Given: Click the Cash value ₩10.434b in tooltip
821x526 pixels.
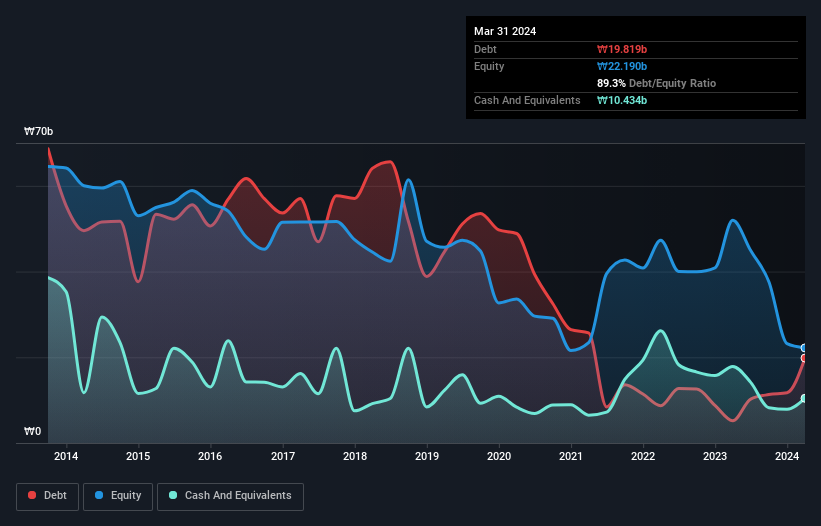Looking at the screenshot, I should (x=622, y=100).
